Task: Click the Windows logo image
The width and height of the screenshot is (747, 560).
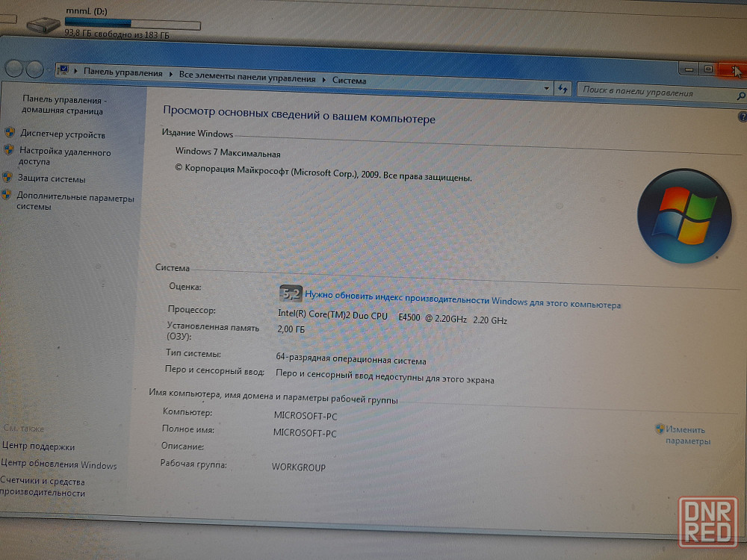Action: [684, 216]
